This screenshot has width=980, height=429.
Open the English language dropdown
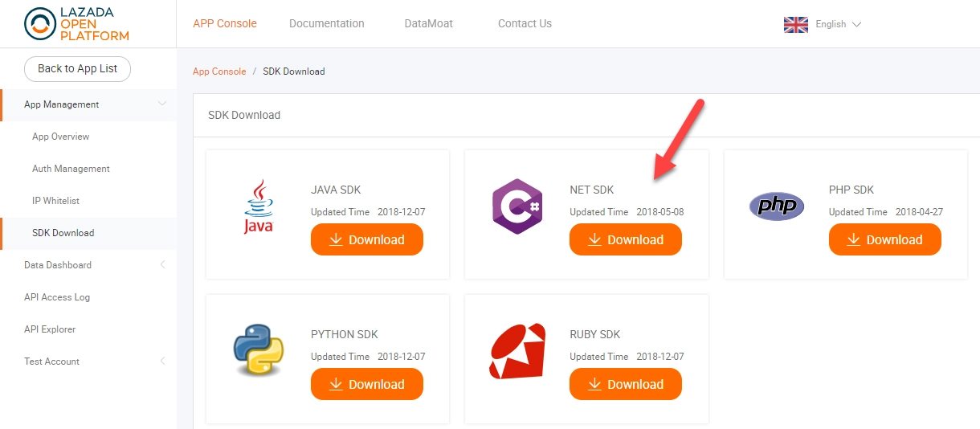click(838, 24)
